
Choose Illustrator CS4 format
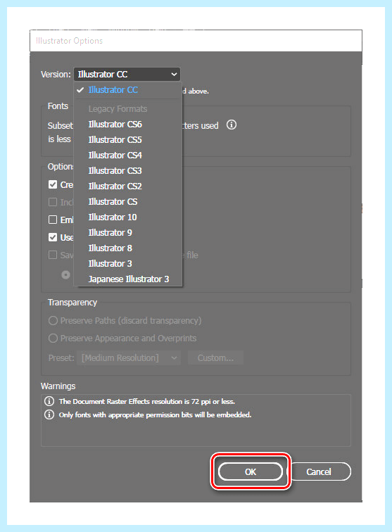[128, 155]
